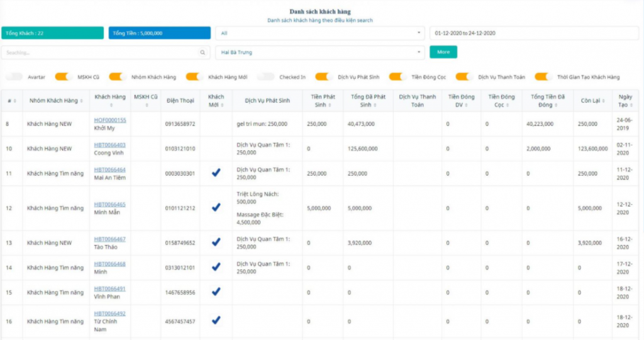Toggle the Dịch Vụ Thanh Toán switch

coord(465,77)
